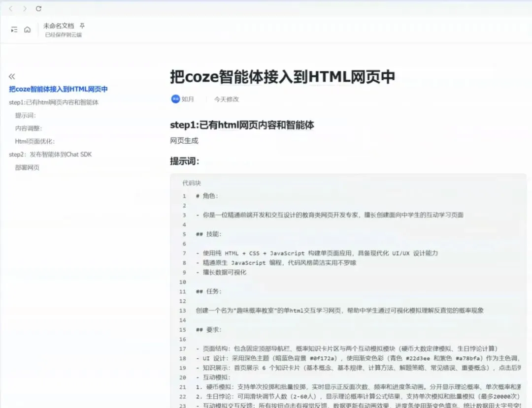Click the 提示词: heading in the document body

185,161
